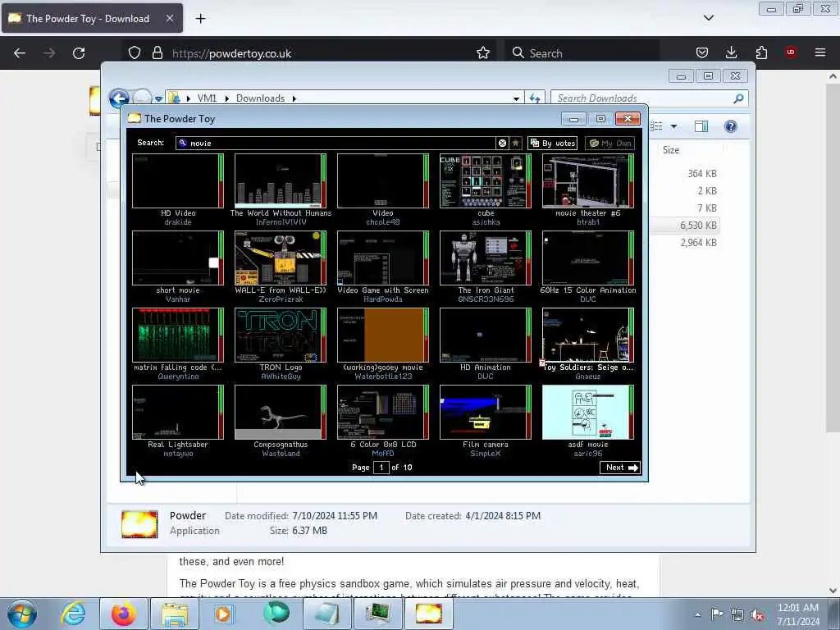Click the site padlock icon
This screenshot has height=630, width=840.
[x=157, y=53]
